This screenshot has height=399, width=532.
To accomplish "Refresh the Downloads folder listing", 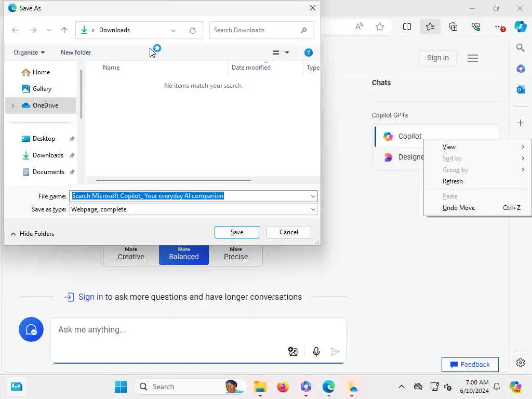I will pos(193,31).
